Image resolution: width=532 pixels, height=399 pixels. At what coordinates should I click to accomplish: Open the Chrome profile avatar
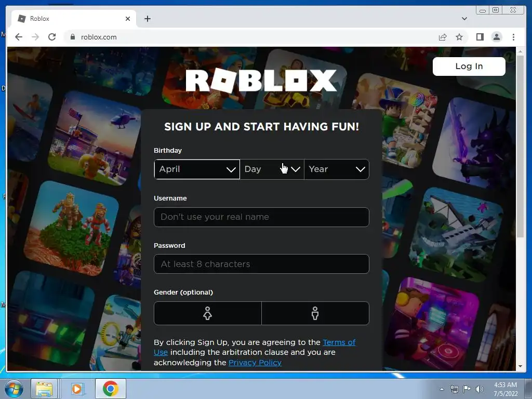tap(496, 37)
